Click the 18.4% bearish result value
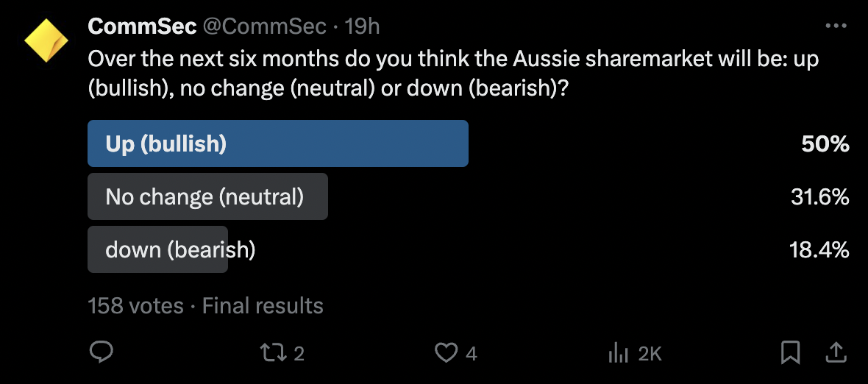Viewport: 868px width, 384px height. click(x=819, y=249)
